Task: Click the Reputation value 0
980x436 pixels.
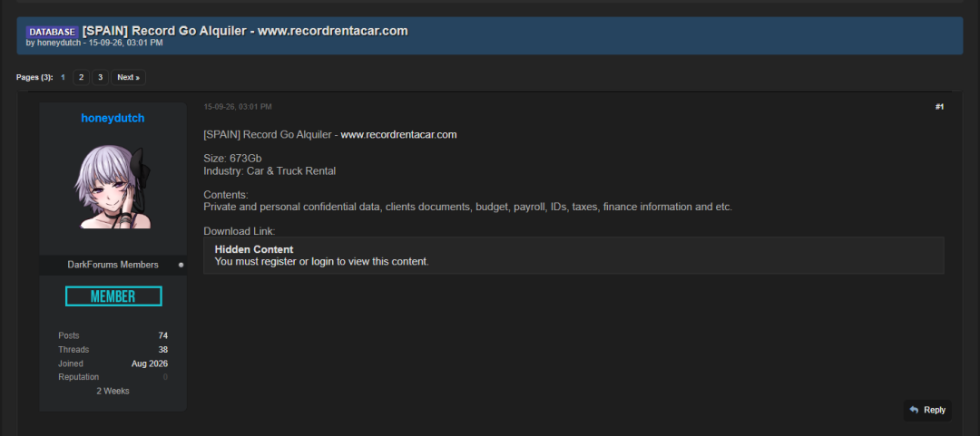Action: pyautogui.click(x=166, y=377)
